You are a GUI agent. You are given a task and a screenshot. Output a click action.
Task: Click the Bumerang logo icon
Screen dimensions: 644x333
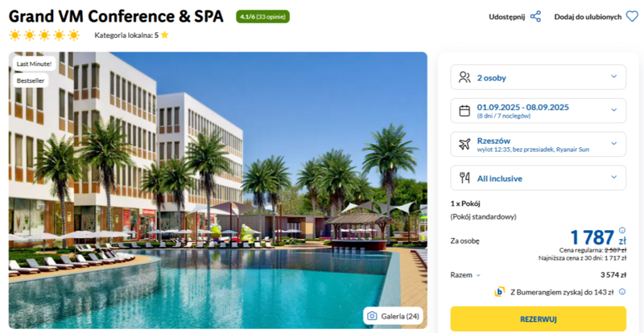499,292
